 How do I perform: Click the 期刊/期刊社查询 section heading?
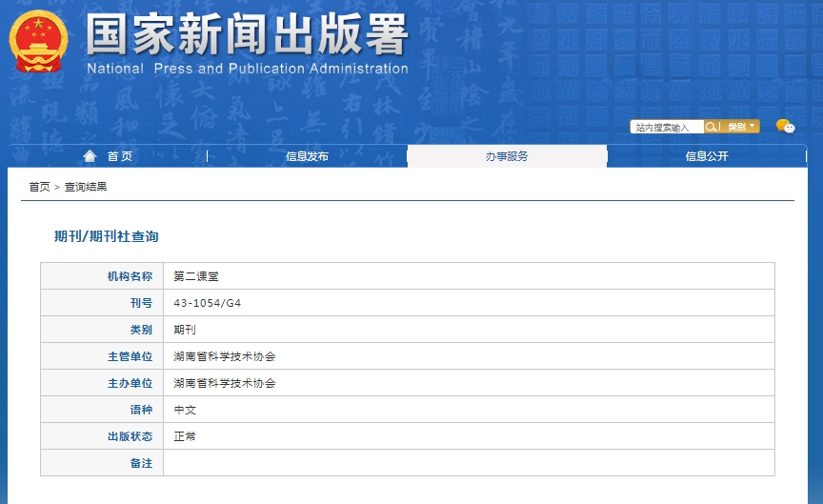[x=106, y=236]
